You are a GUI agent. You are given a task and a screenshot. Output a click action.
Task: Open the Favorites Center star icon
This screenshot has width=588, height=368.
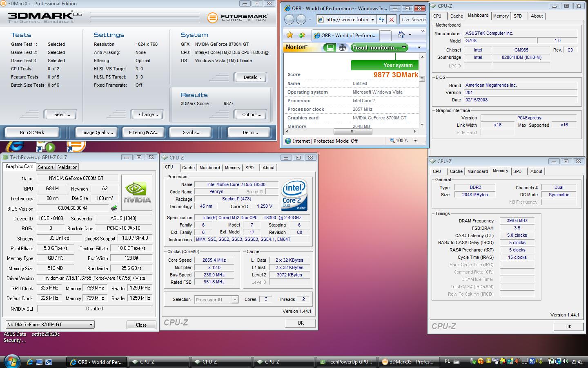click(x=290, y=35)
